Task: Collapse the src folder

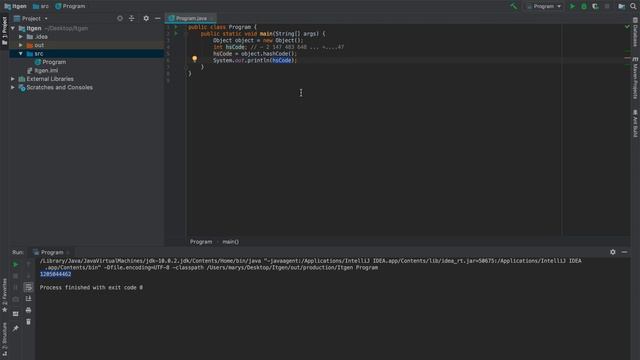Action: click(x=21, y=53)
